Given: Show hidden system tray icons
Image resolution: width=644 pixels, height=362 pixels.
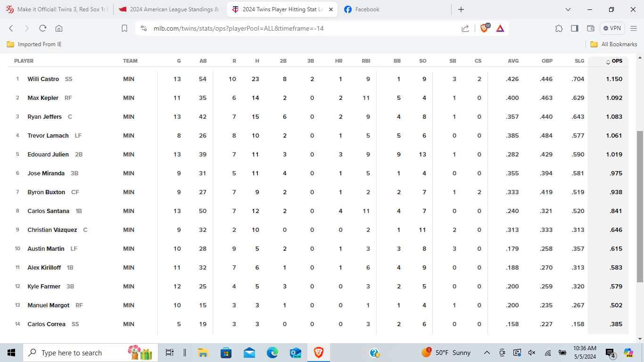Looking at the screenshot, I should 487,353.
